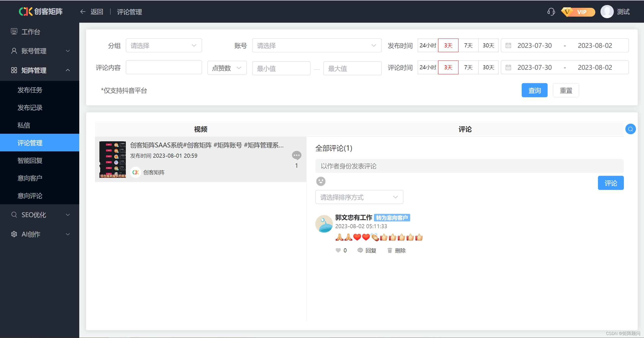Open the sort order dropdown

pyautogui.click(x=359, y=197)
